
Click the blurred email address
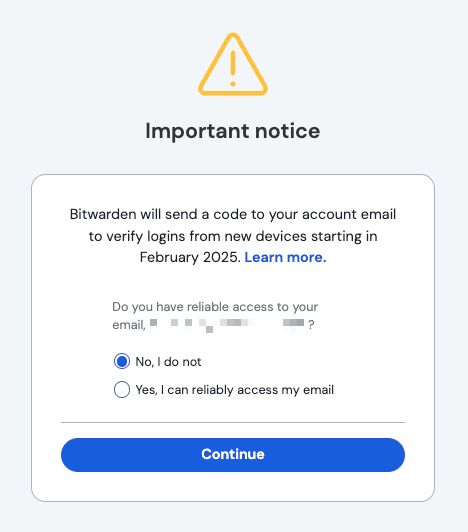point(227,325)
